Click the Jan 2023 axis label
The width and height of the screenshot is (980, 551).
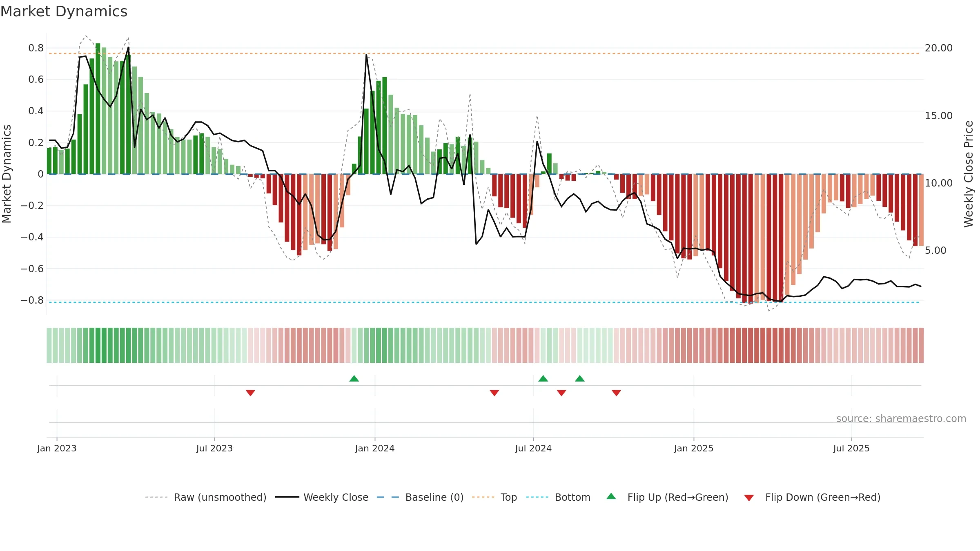click(x=57, y=448)
